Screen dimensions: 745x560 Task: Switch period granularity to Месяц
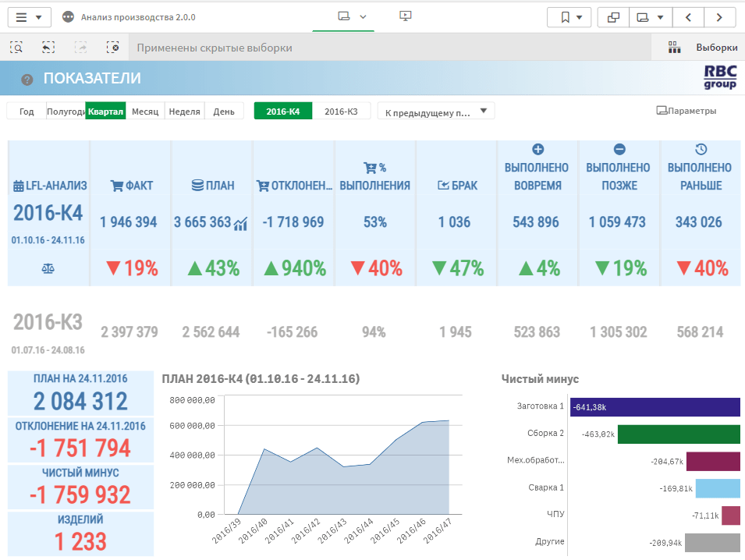pos(145,112)
